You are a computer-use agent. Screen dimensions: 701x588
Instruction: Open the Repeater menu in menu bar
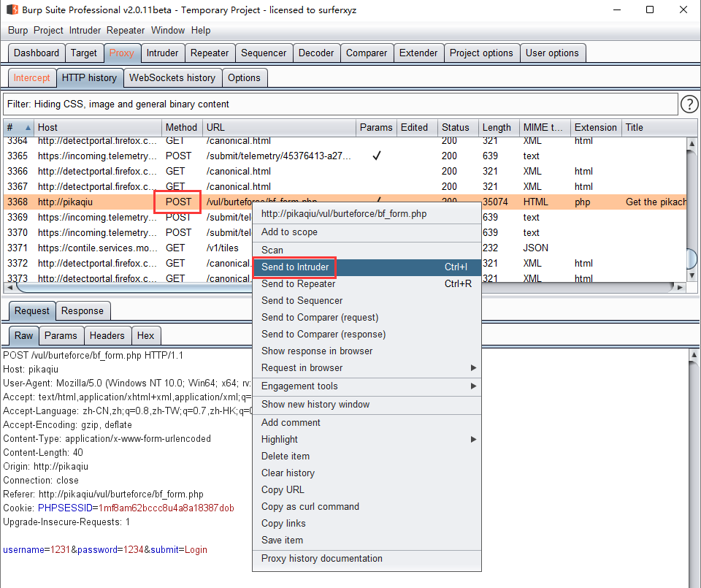[126, 31]
